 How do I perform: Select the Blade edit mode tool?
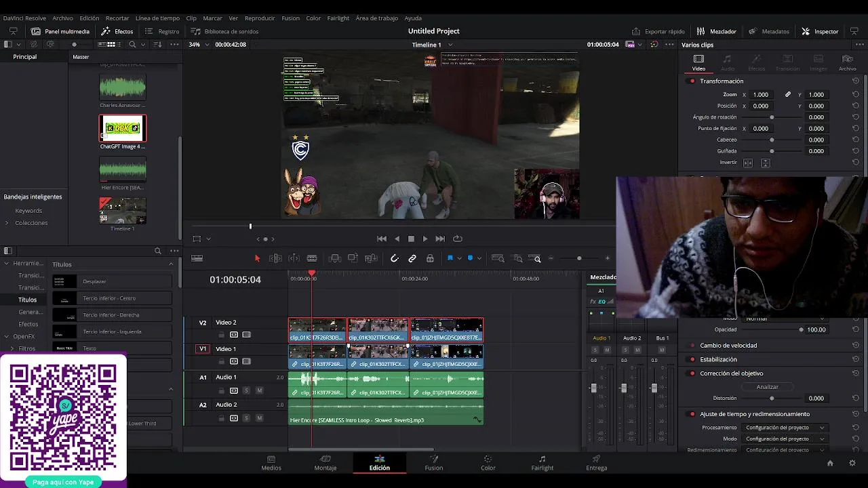[x=312, y=258]
